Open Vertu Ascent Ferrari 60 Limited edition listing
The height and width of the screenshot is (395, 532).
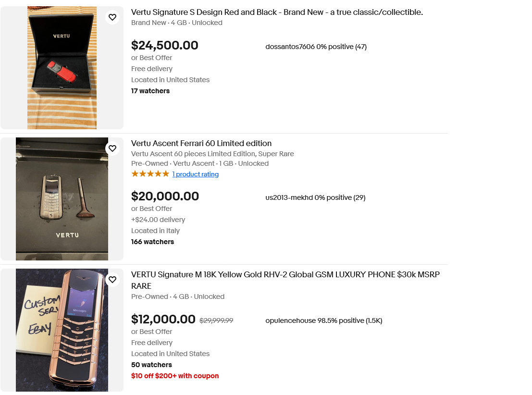[201, 144]
